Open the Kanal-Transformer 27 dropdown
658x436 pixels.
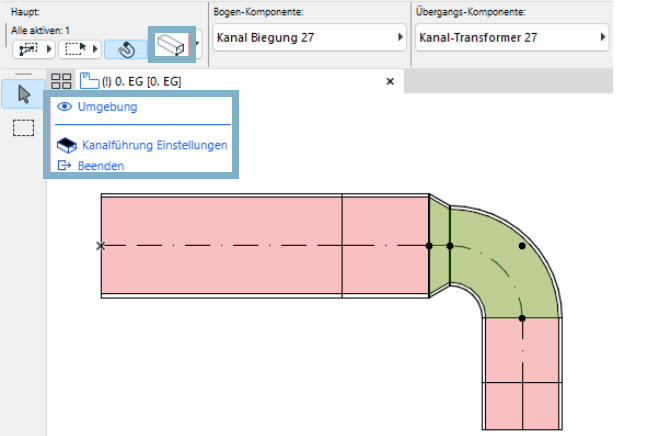point(512,37)
